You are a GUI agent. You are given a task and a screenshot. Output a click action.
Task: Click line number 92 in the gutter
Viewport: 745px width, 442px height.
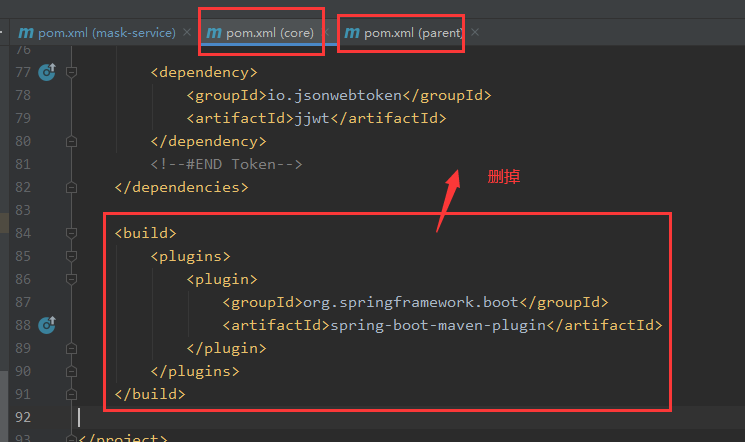[x=24, y=417]
